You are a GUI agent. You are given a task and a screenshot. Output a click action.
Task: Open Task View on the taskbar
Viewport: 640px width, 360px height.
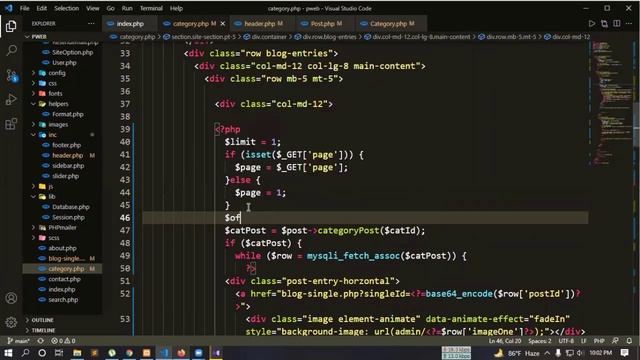click(x=59, y=353)
